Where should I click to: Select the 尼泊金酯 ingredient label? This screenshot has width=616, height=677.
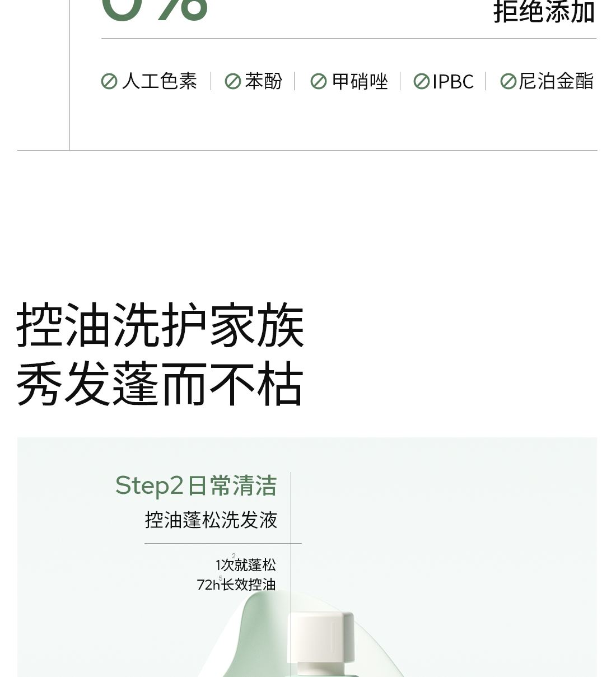point(556,81)
